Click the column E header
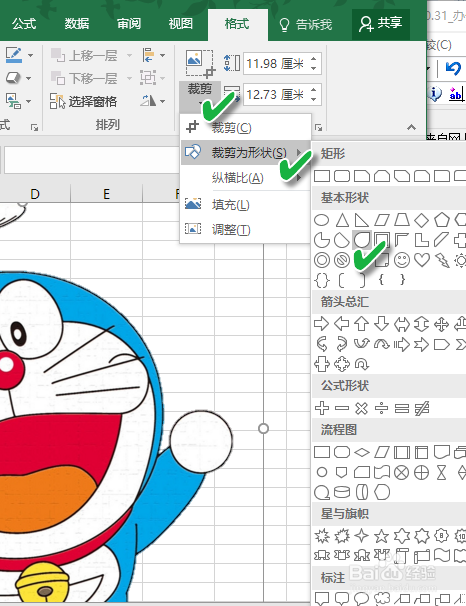Viewport: 466px width, 606px height. click(106, 194)
